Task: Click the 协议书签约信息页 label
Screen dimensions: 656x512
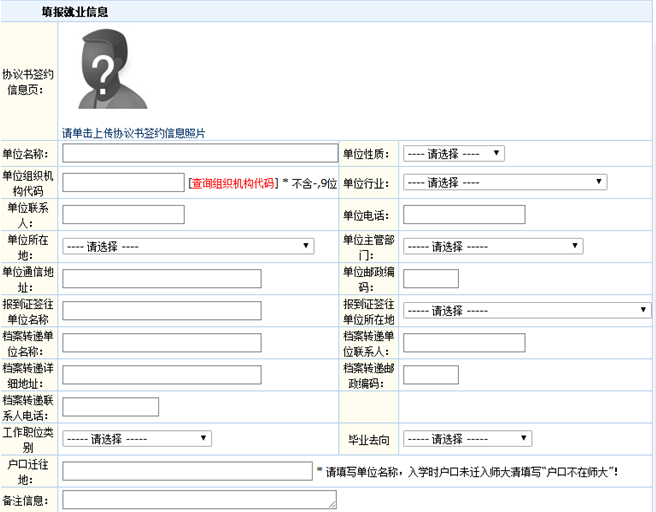Action: coord(28,82)
